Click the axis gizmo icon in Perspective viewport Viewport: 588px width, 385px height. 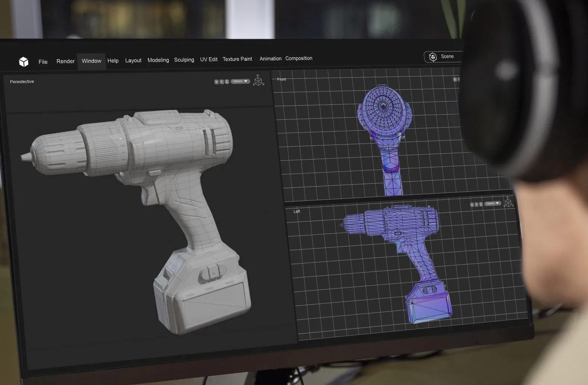click(x=258, y=80)
